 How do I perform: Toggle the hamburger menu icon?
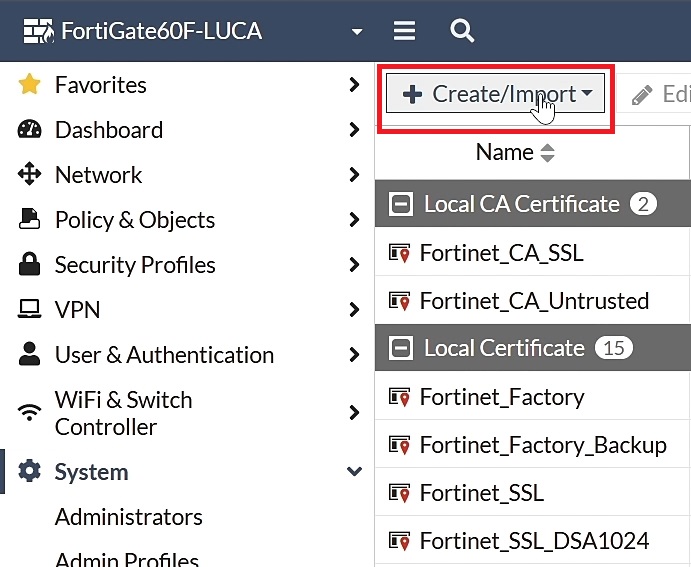(x=404, y=31)
